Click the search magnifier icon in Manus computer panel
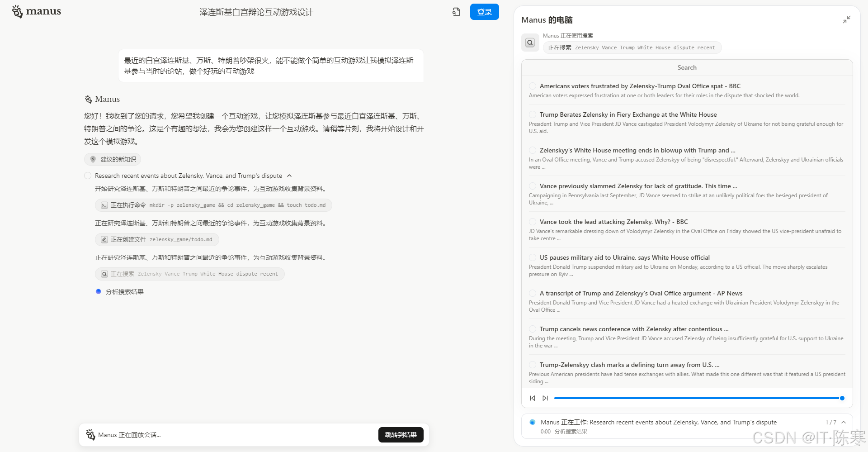 [530, 43]
